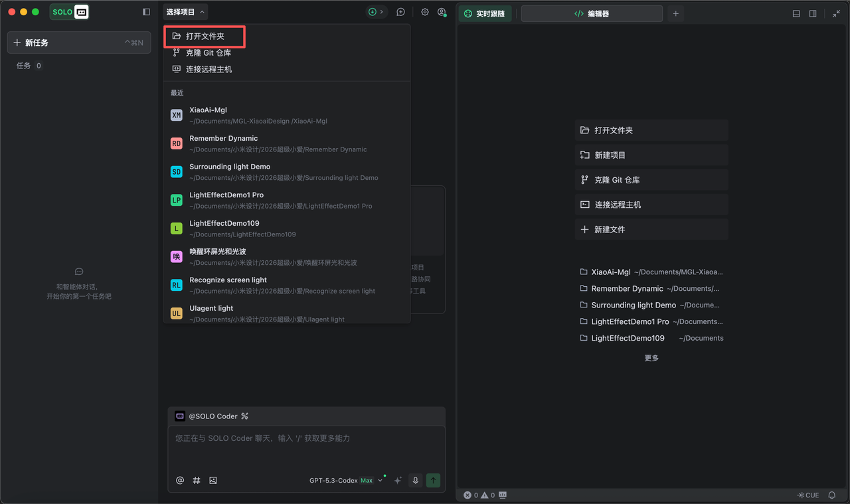The image size is (850, 504).
Task: Click the RL avatar beside Recognize screen light
Action: 176,285
